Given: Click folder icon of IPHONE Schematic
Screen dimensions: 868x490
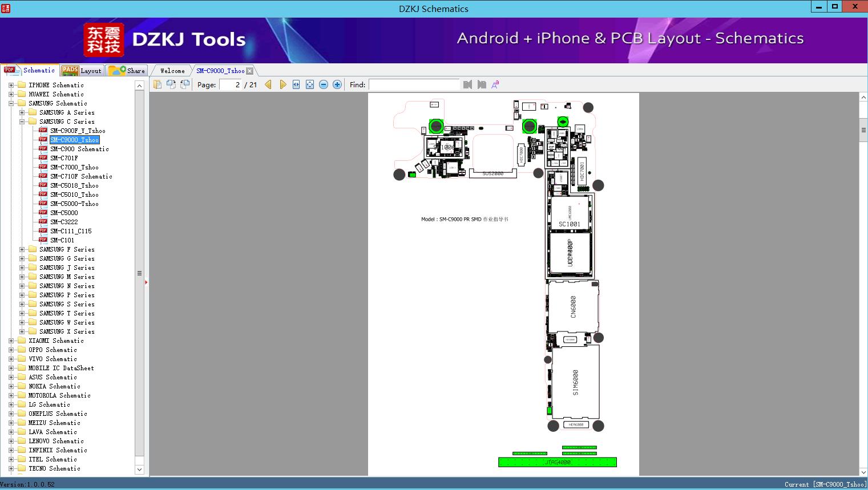Looking at the screenshot, I should (x=22, y=85).
